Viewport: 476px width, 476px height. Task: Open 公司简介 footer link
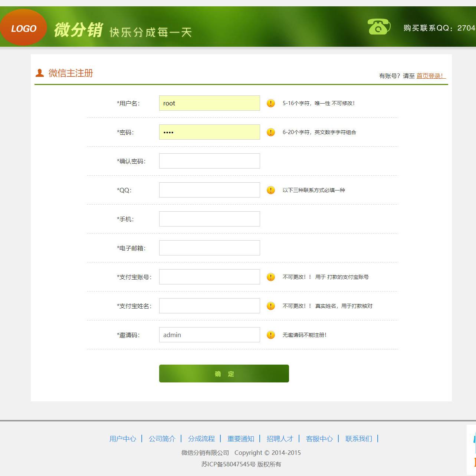162,439
